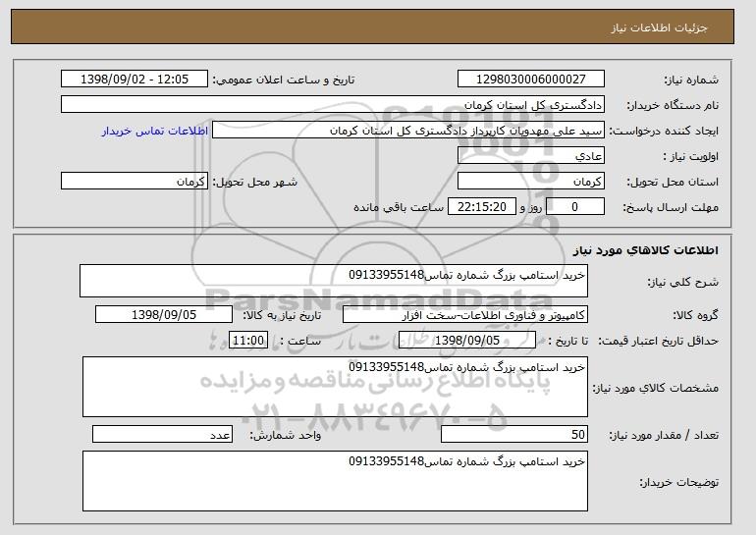The height and width of the screenshot is (535, 756).
Task: Click the شماره نیاز field 1298030006000027
Action: click(531, 80)
